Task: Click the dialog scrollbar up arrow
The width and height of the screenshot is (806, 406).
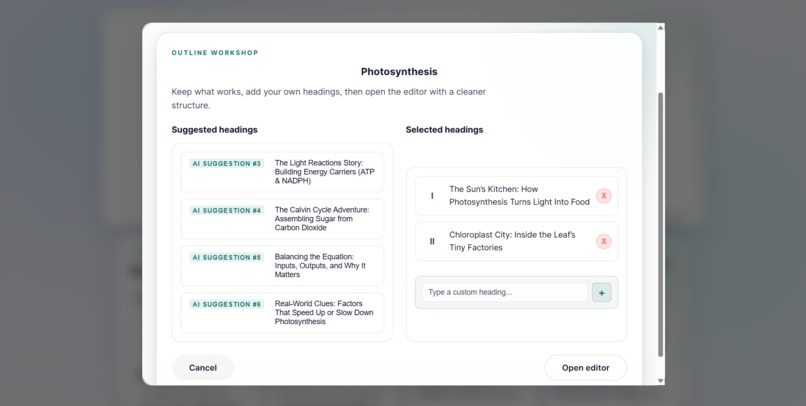Action: 661,28
